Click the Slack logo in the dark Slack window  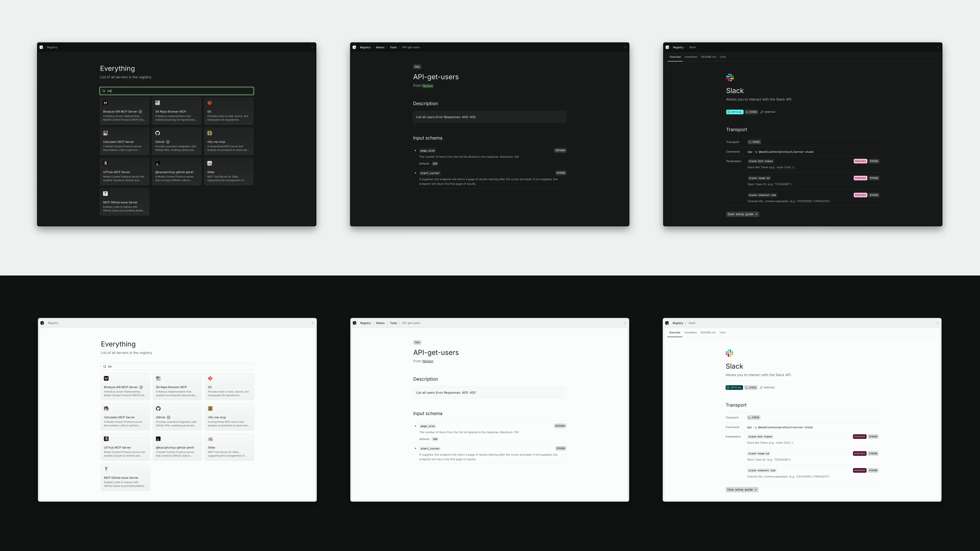click(730, 78)
